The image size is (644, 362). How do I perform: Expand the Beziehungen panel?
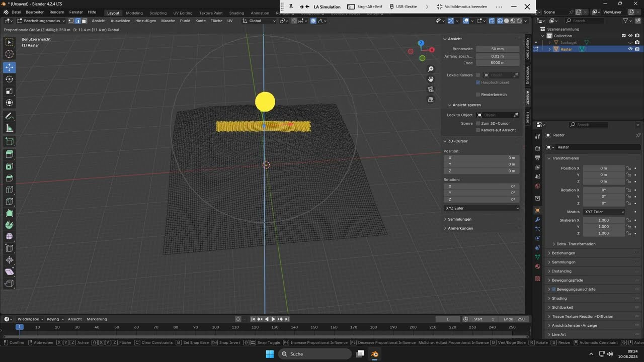point(563,253)
